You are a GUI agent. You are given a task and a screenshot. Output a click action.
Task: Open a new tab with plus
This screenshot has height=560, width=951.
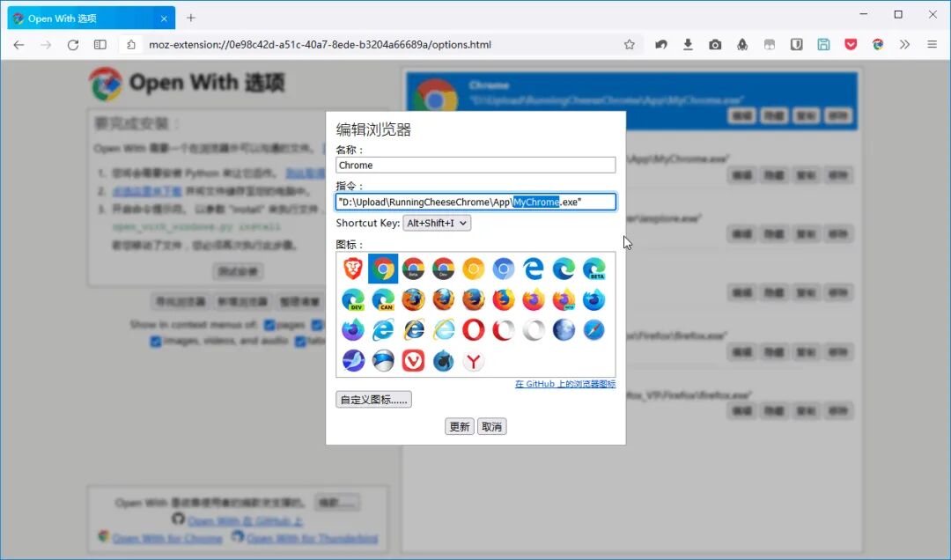point(191,18)
